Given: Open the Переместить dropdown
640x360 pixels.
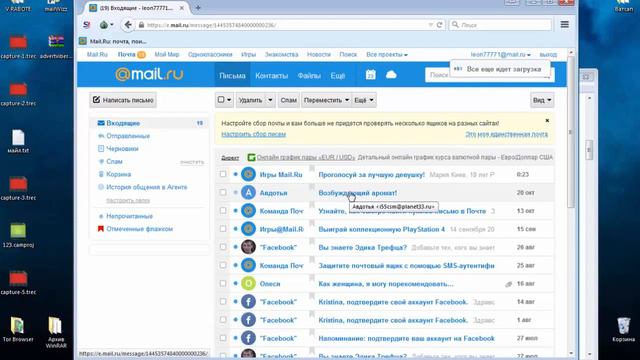Looking at the screenshot, I should click(326, 100).
